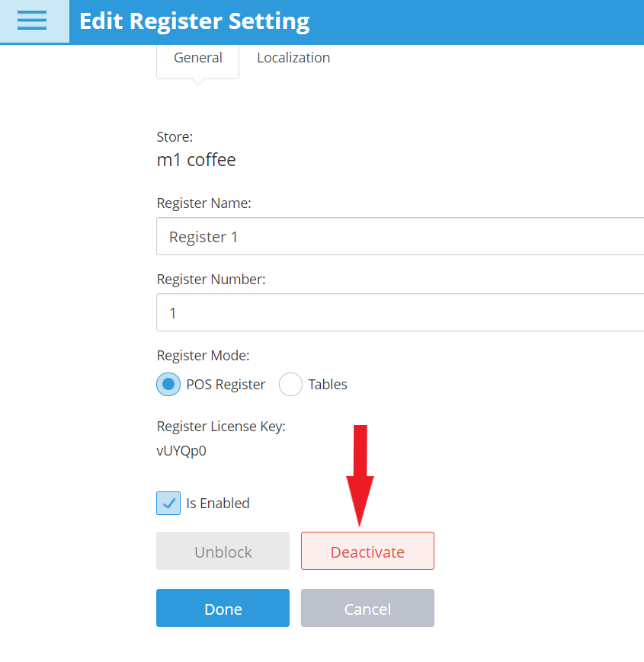644x662 pixels.
Task: Toggle the Is Enabled checkbox
Action: tap(168, 503)
